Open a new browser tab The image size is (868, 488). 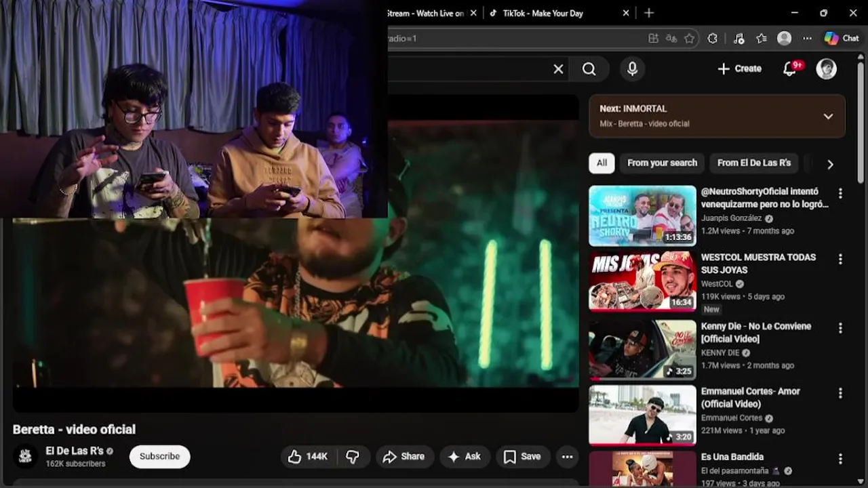[x=649, y=13]
